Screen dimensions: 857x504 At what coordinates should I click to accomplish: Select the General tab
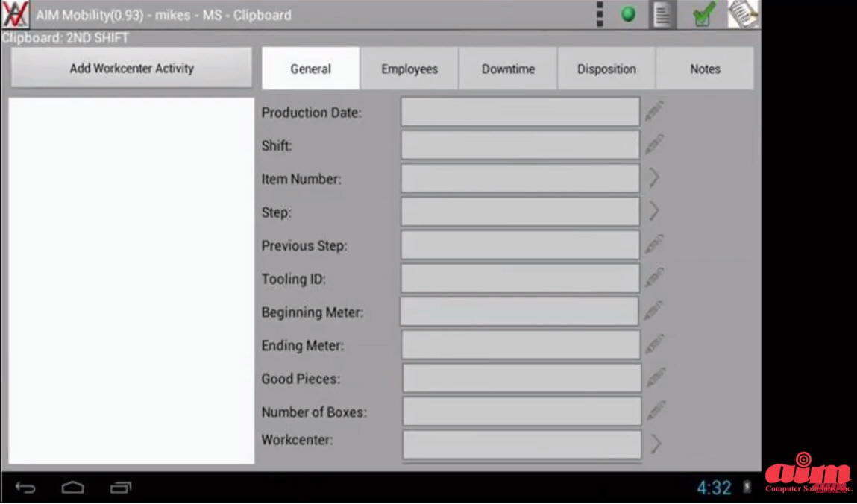[310, 69]
